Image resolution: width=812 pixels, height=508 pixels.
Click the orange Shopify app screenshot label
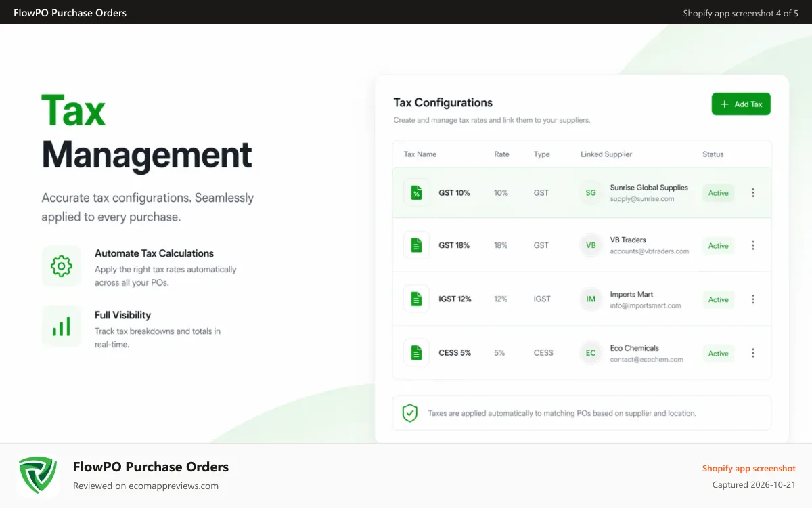(749, 469)
